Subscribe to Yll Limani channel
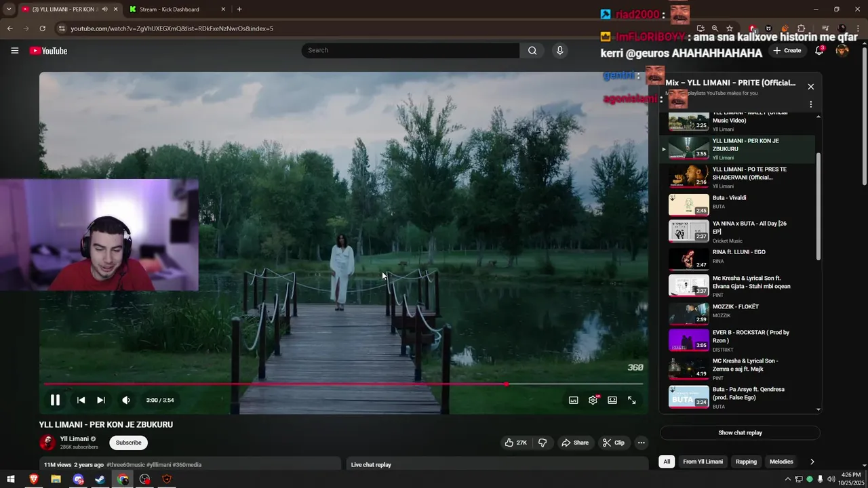Screen dimensions: 868x488 click(x=128, y=443)
